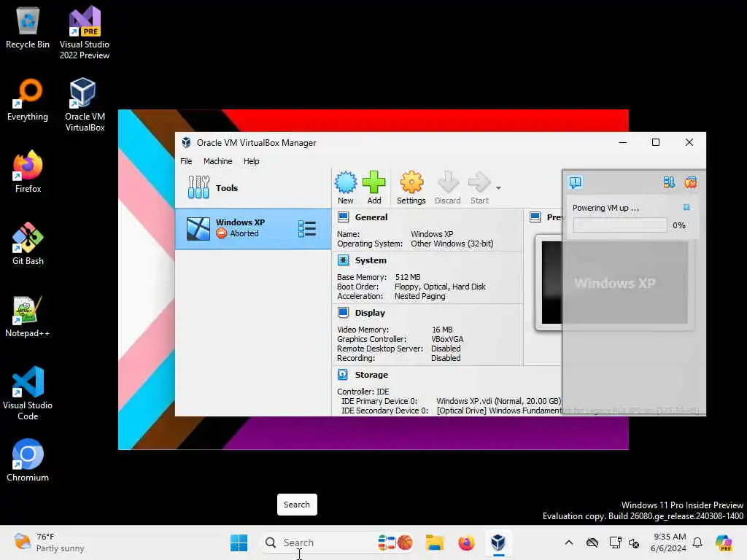
Task: Click the Optical Drive secondary device text
Action: click(x=499, y=411)
